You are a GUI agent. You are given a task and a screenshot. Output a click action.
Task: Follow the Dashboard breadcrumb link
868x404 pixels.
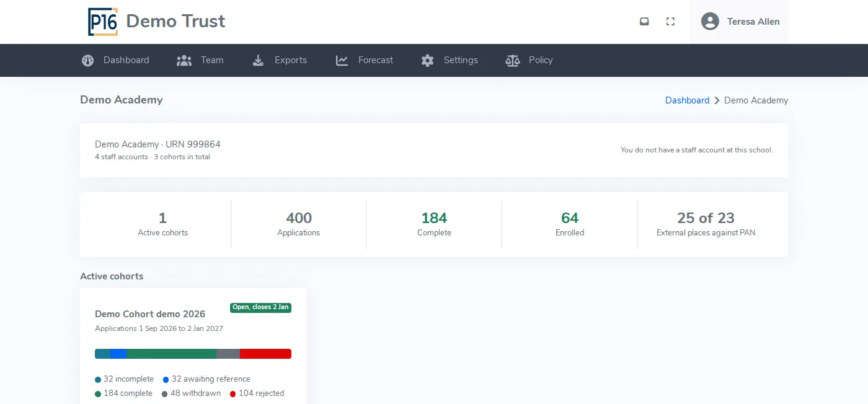[x=687, y=100]
